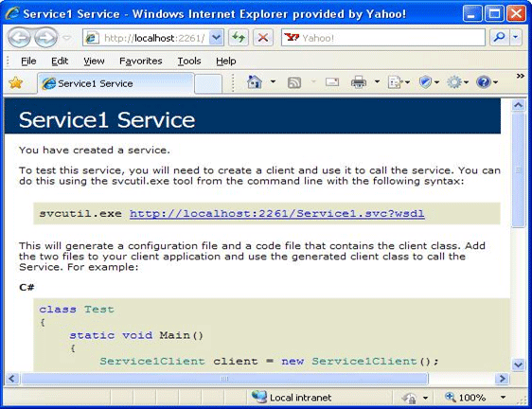Open the Help menu
532x409 pixels.
point(226,62)
